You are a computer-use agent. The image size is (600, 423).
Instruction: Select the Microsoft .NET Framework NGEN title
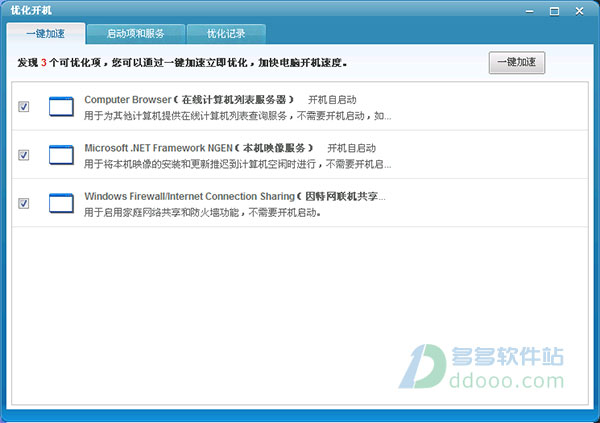(199, 148)
